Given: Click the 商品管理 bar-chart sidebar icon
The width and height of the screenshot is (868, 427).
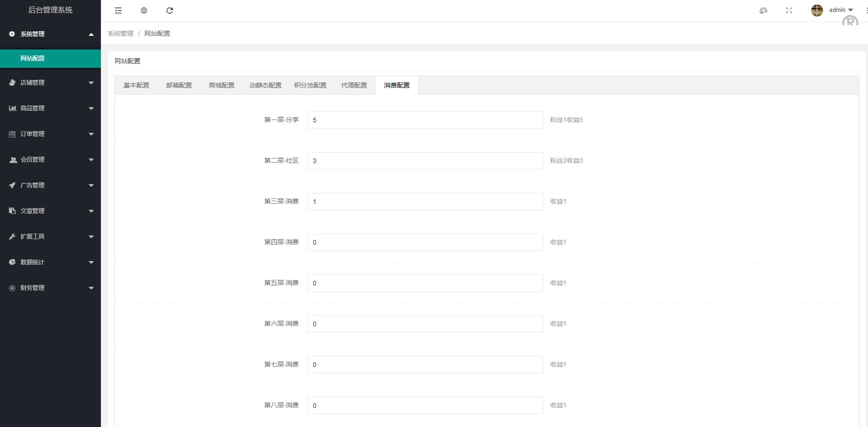Looking at the screenshot, I should [12, 108].
